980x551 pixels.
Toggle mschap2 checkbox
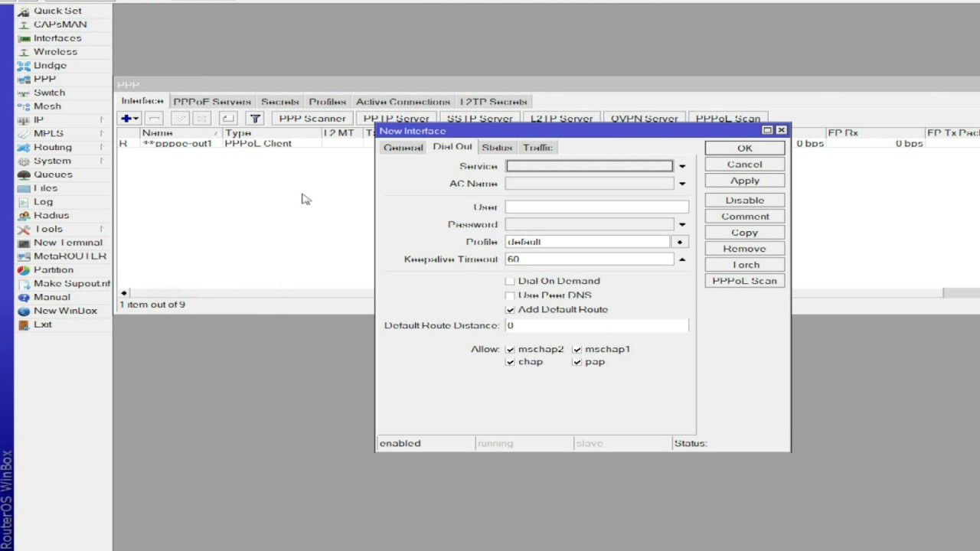click(x=510, y=350)
